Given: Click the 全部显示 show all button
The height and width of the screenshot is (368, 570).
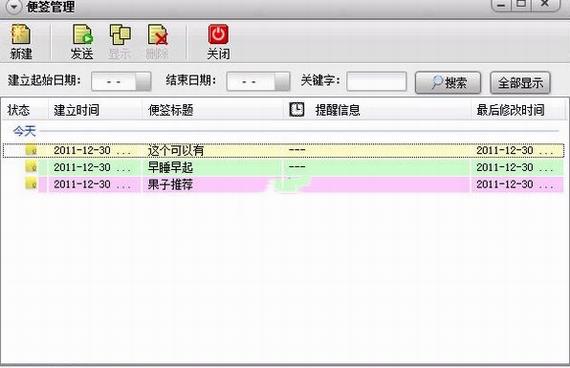Looking at the screenshot, I should point(520,83).
